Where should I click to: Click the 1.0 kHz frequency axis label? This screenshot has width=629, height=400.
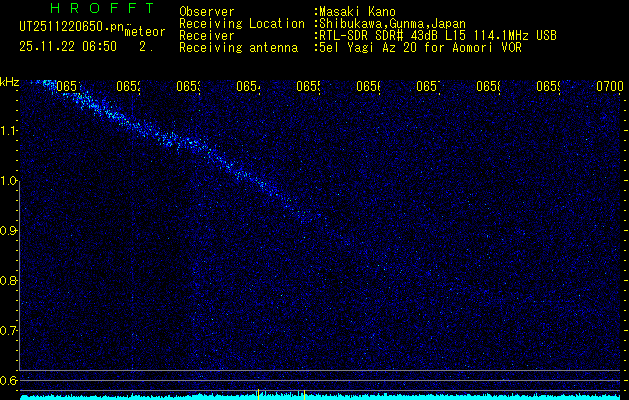[x=9, y=181]
